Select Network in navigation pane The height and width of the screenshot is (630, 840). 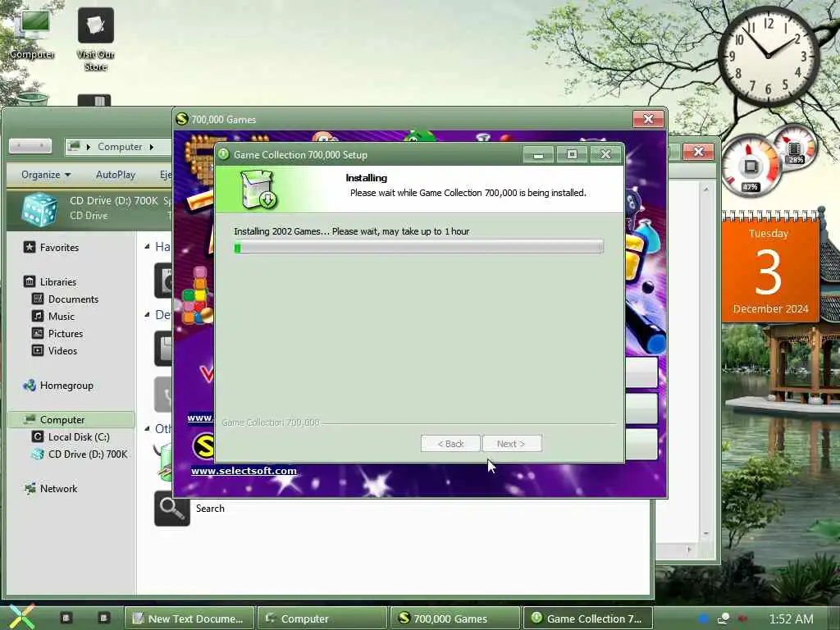click(58, 489)
